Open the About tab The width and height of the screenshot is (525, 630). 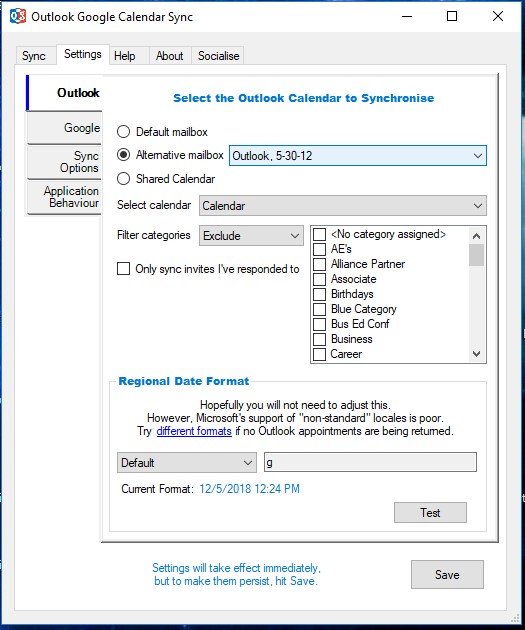[170, 56]
